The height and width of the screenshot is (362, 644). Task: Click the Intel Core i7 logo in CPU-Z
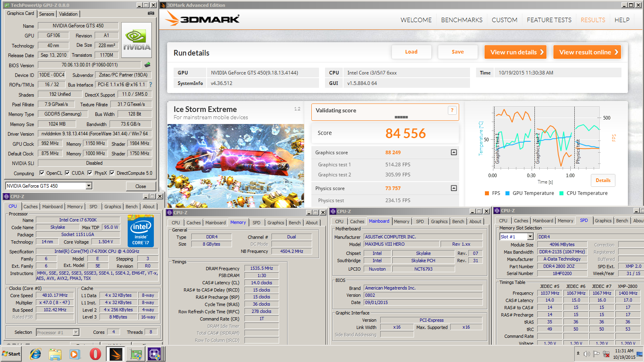coord(141,231)
